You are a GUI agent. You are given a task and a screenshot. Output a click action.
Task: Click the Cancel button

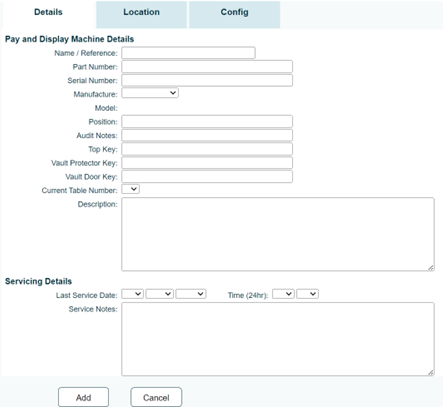[x=156, y=397]
